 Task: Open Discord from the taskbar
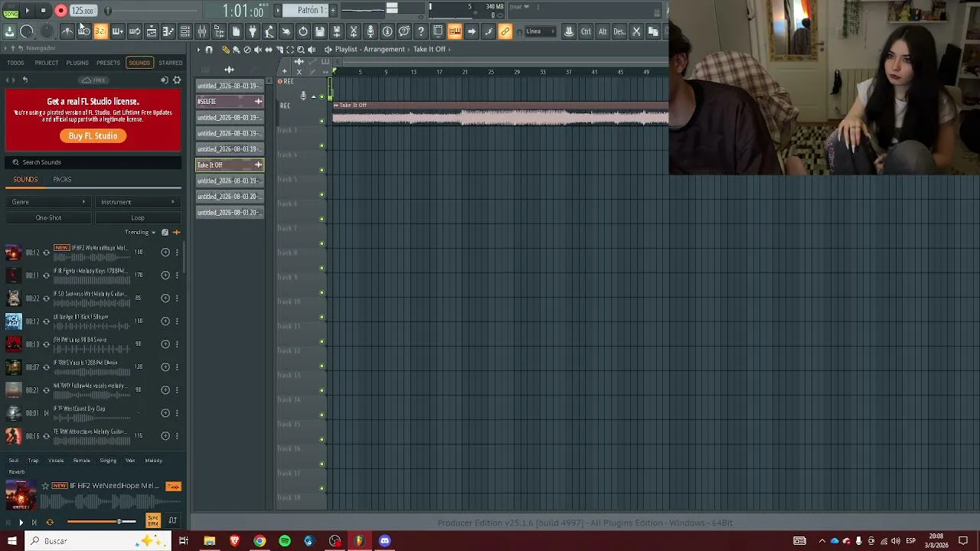pyautogui.click(x=384, y=541)
